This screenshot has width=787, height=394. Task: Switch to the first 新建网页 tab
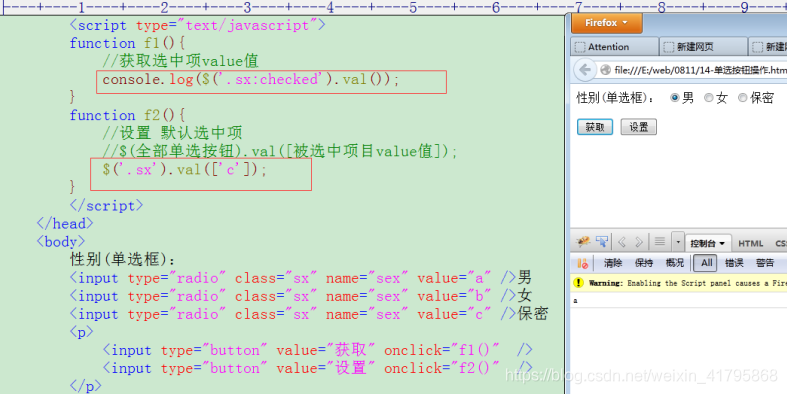pyautogui.click(x=703, y=47)
